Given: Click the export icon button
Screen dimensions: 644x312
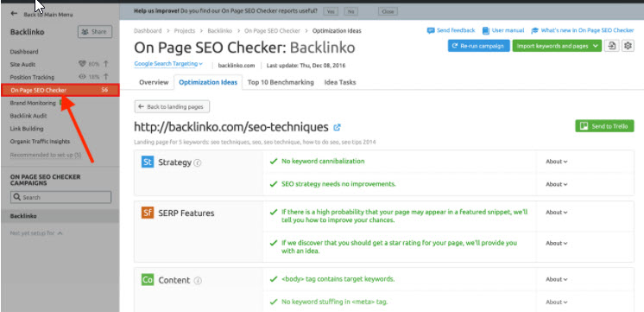Looking at the screenshot, I should [612, 46].
